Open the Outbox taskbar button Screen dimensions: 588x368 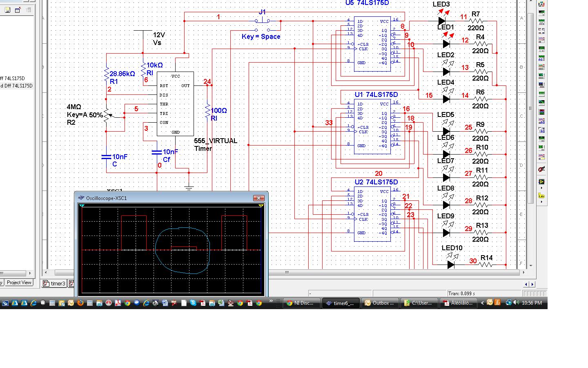pos(380,303)
